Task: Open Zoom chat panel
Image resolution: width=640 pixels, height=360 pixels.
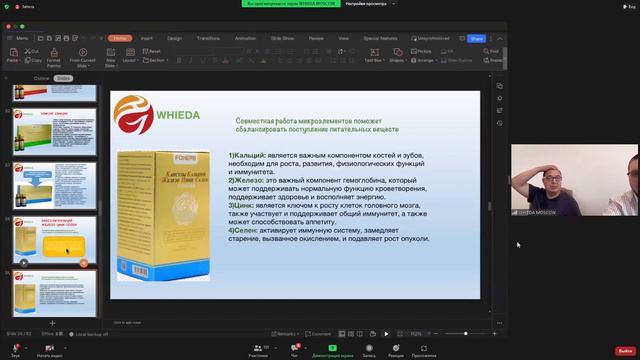Action: pyautogui.click(x=294, y=350)
